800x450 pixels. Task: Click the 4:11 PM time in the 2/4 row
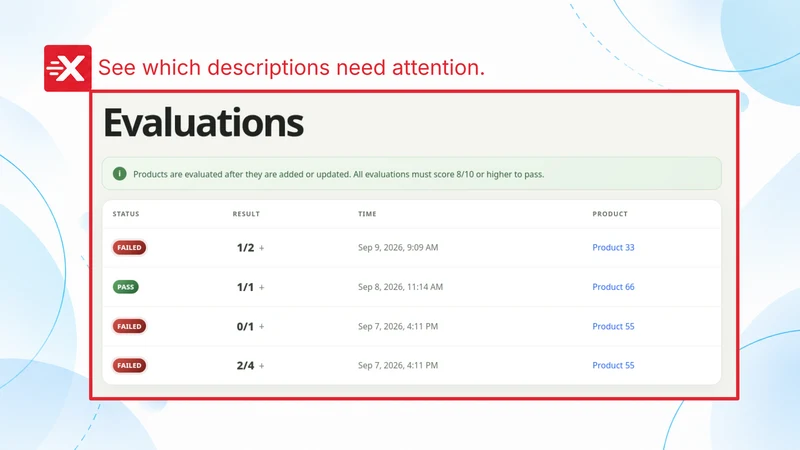(398, 365)
